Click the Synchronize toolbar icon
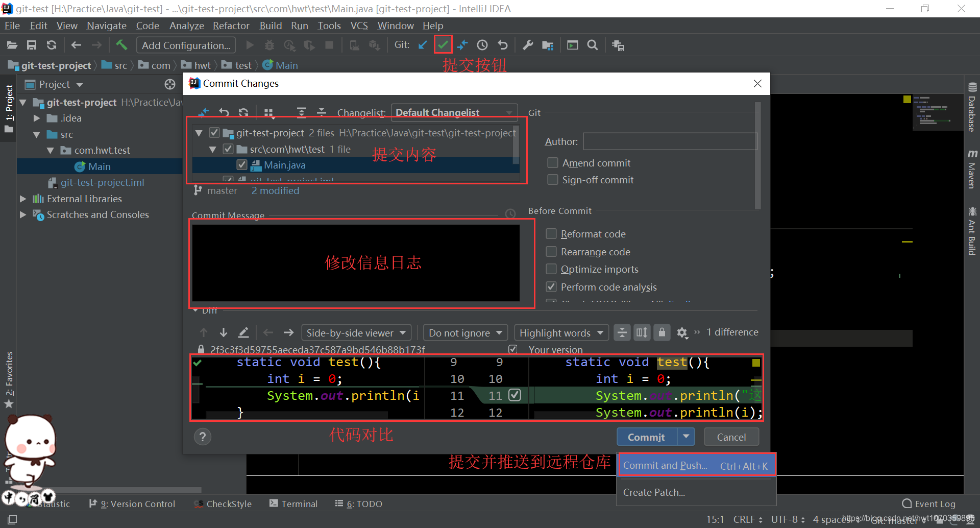Screen dimensions: 980x528 [52, 45]
